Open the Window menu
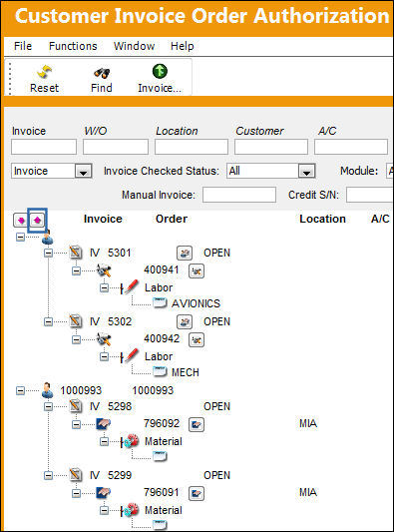The image size is (394, 532). pyautogui.click(x=135, y=46)
